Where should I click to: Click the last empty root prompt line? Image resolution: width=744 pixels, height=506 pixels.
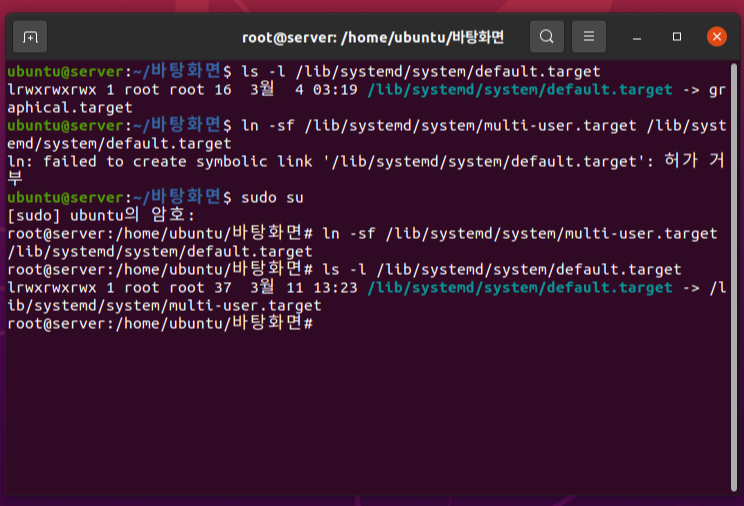point(160,323)
